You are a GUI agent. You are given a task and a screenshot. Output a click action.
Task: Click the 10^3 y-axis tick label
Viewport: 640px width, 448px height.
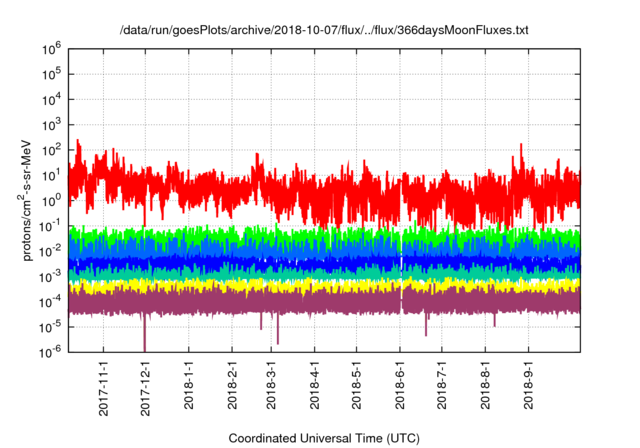pos(51,125)
